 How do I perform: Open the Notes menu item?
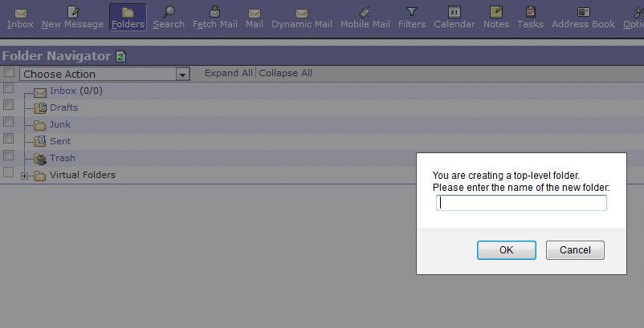pos(496,12)
